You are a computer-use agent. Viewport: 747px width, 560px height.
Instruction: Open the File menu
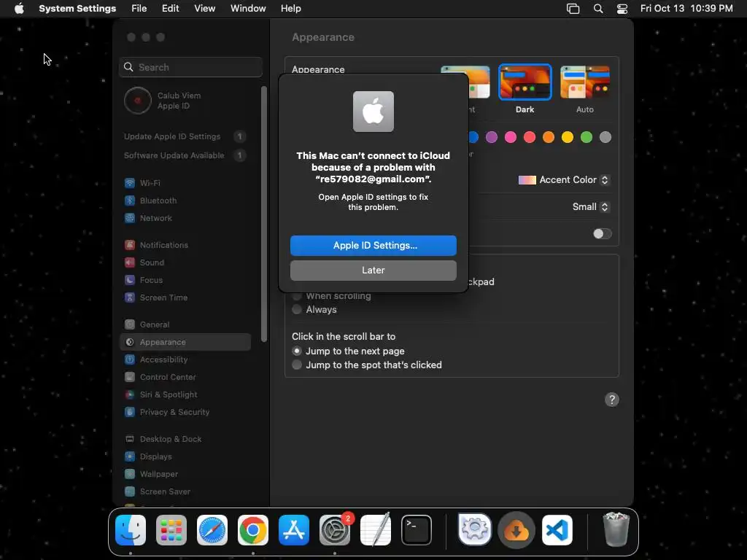pos(139,9)
